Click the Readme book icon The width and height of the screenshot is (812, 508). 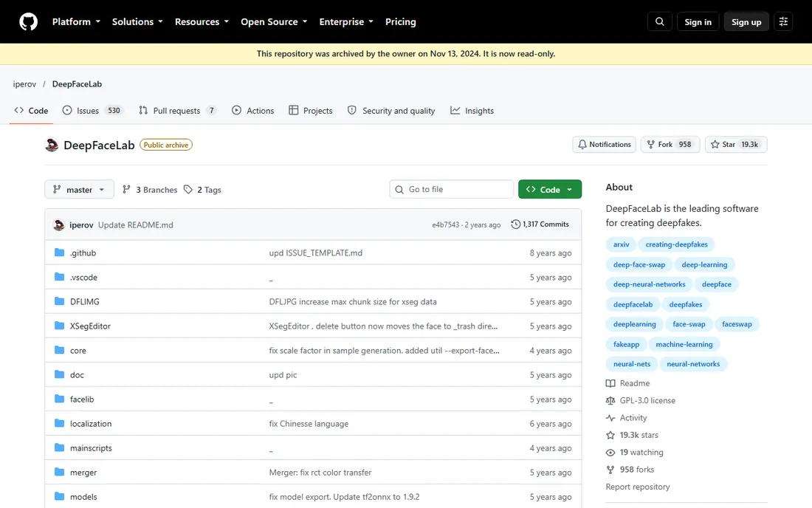(610, 383)
